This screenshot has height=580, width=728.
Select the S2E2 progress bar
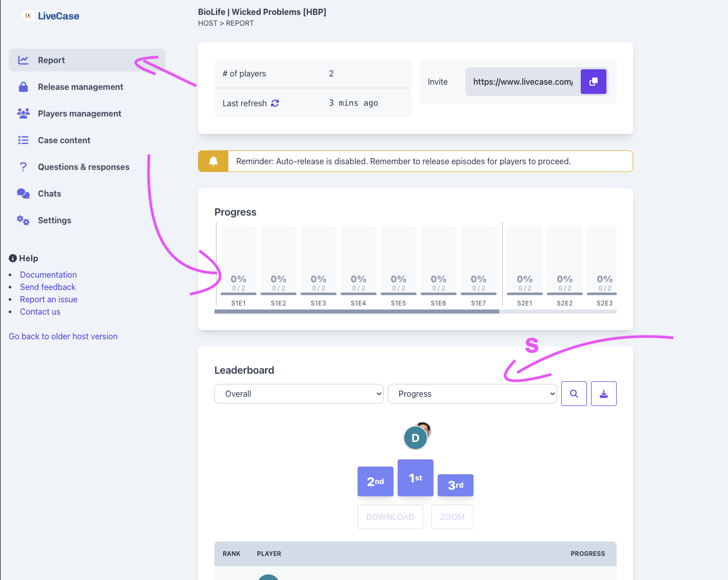[565, 260]
